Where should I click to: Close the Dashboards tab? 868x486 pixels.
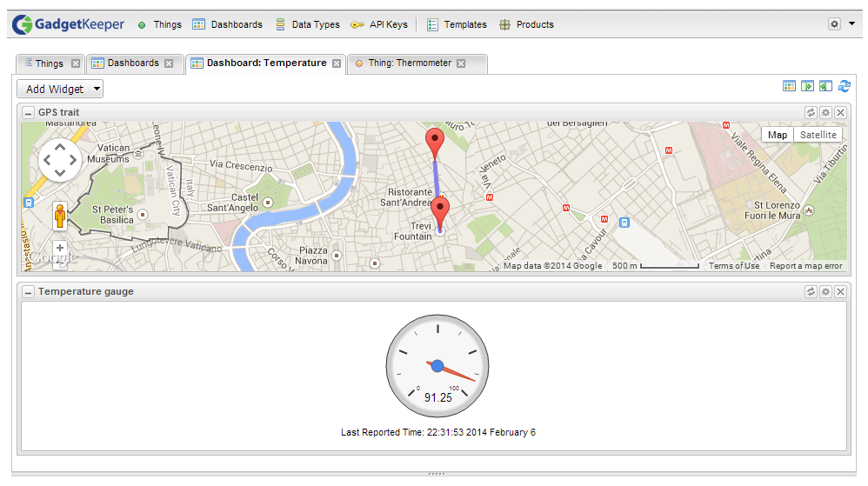(169, 63)
